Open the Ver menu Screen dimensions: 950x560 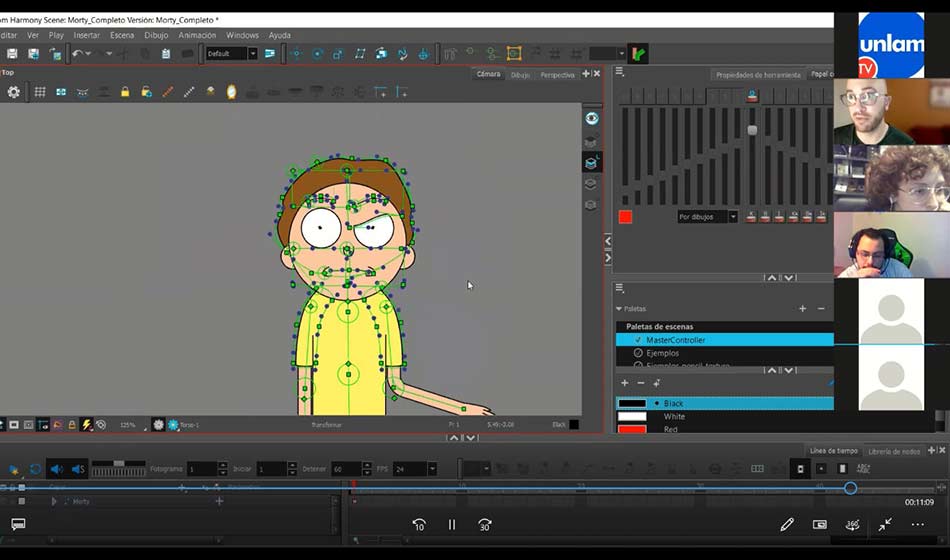coord(33,35)
